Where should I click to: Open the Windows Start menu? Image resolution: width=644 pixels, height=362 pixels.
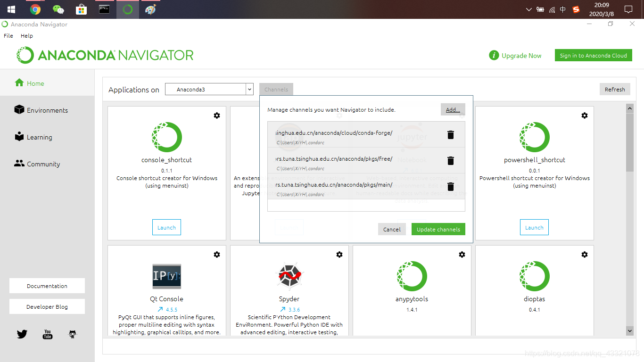(11, 9)
